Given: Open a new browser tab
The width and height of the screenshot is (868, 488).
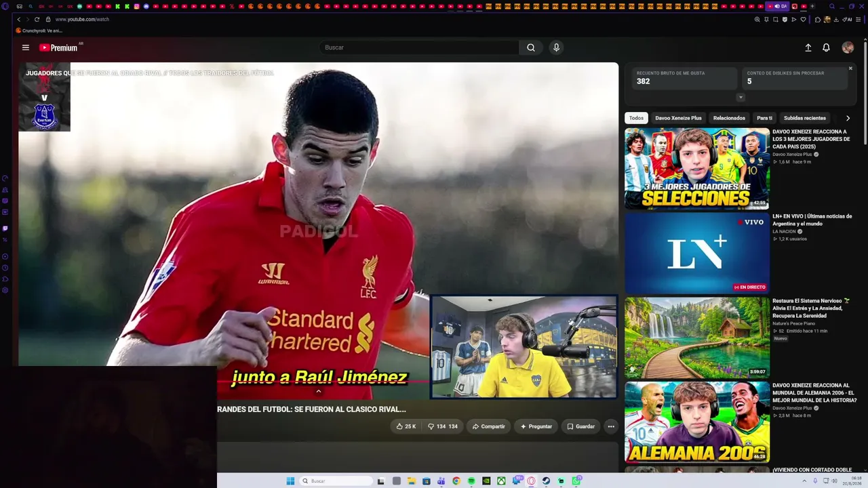Looking at the screenshot, I should tap(812, 7).
